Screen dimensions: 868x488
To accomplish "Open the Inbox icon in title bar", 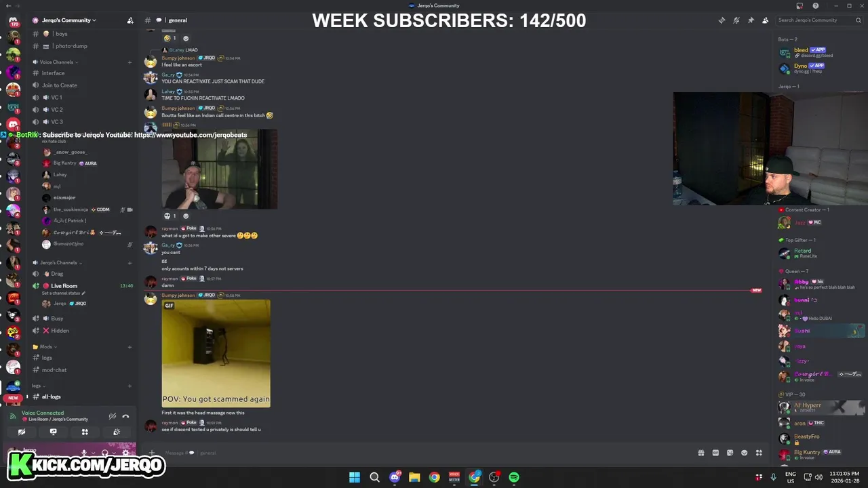I will (800, 6).
